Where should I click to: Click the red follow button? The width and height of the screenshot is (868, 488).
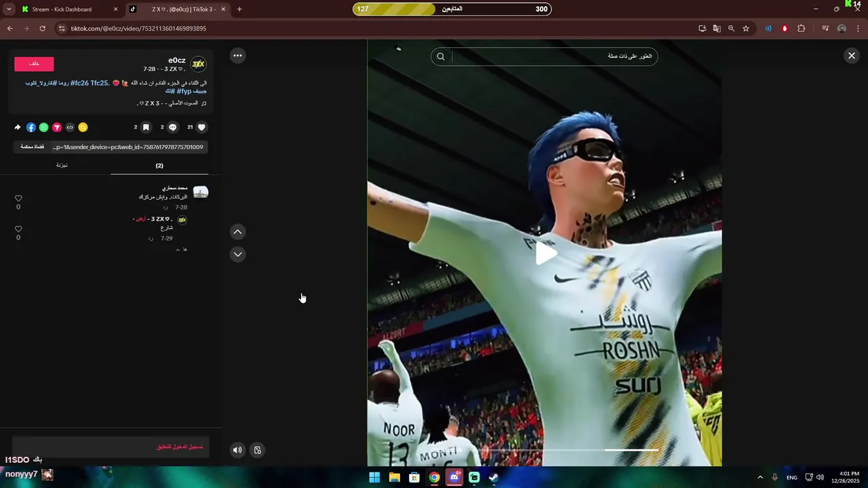34,64
